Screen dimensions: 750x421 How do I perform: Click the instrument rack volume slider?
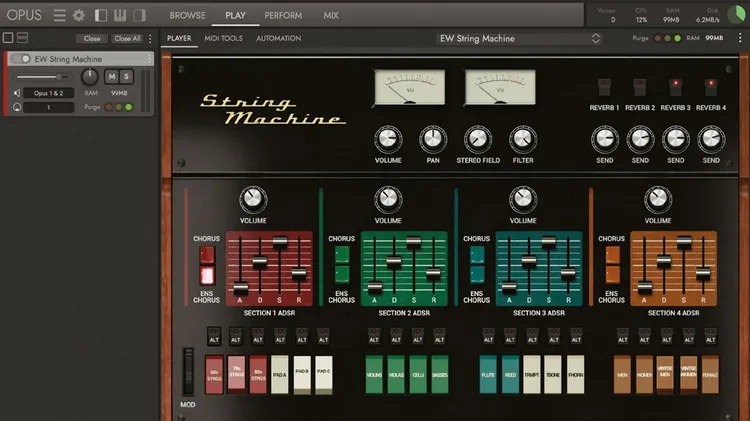click(43, 77)
